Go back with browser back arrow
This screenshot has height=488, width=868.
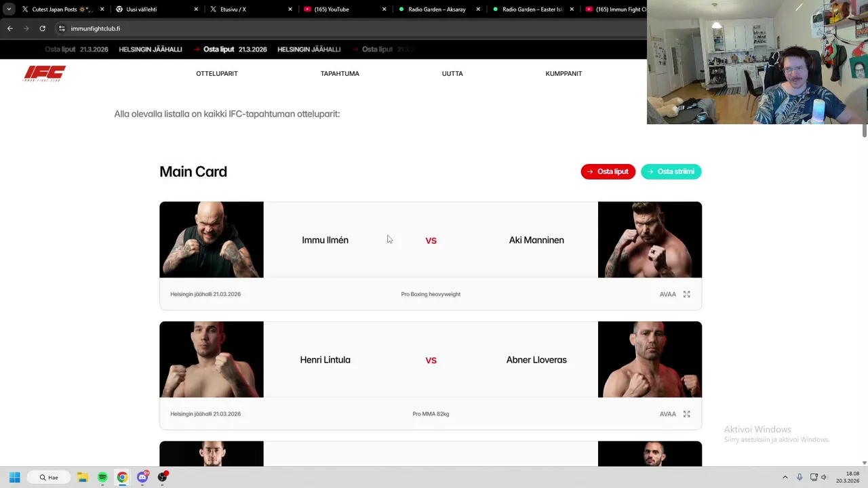tap(9, 28)
